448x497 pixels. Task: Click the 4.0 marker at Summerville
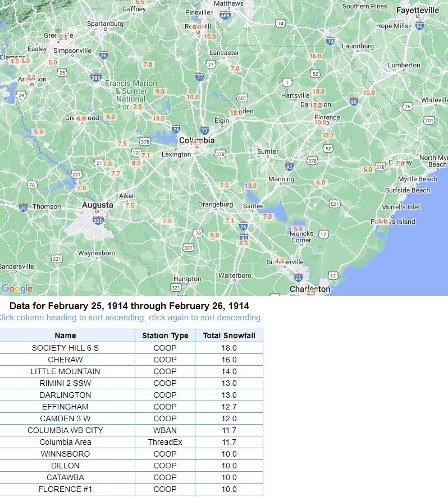(279, 261)
